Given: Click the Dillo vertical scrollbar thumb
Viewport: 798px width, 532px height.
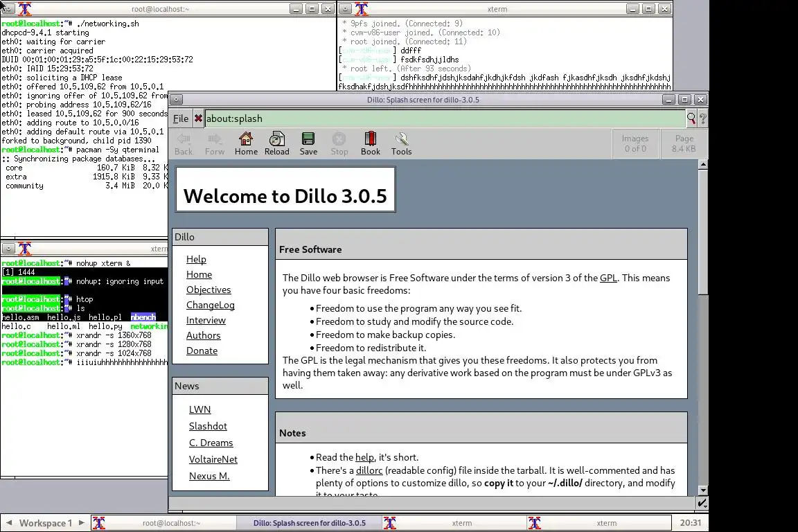Looking at the screenshot, I should pos(703,231).
